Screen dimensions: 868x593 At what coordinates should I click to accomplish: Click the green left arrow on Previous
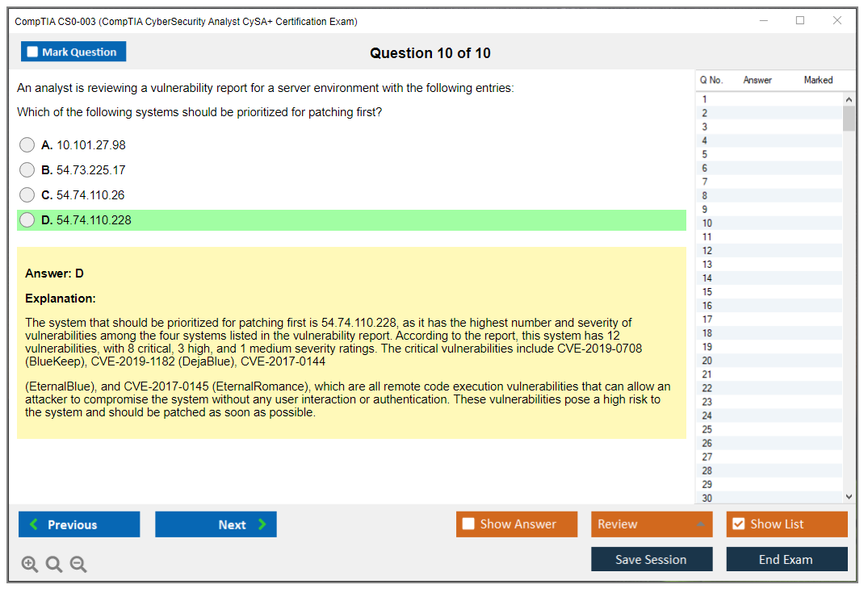pos(34,524)
